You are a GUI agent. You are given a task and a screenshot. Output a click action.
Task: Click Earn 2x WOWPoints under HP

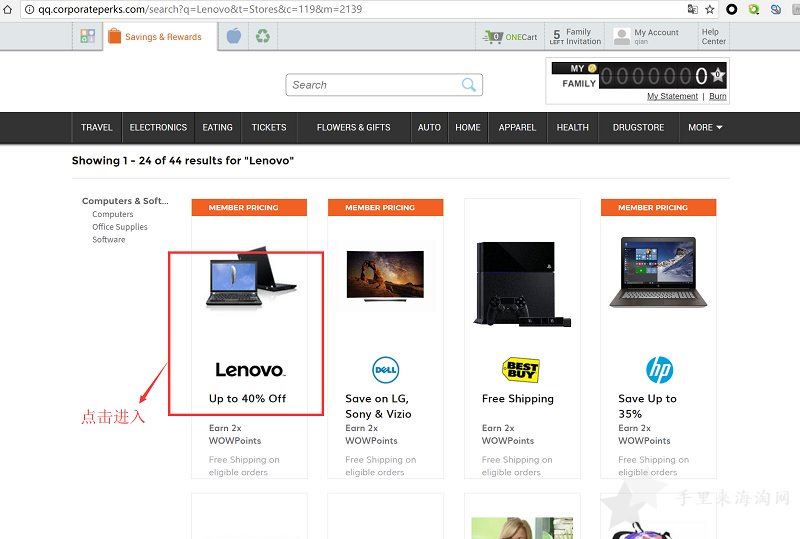[644, 434]
